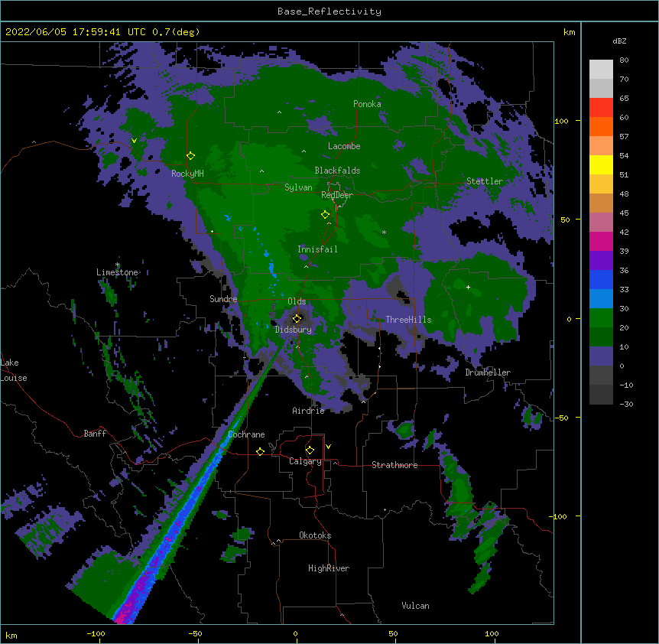Click the km unit label at bottom left
659x644 pixels.
(x=11, y=635)
